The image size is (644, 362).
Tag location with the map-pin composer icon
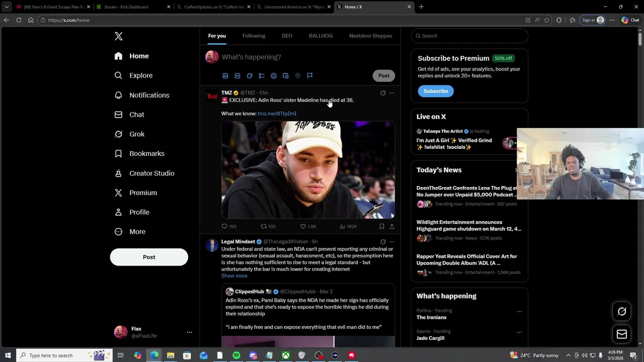[x=298, y=75]
